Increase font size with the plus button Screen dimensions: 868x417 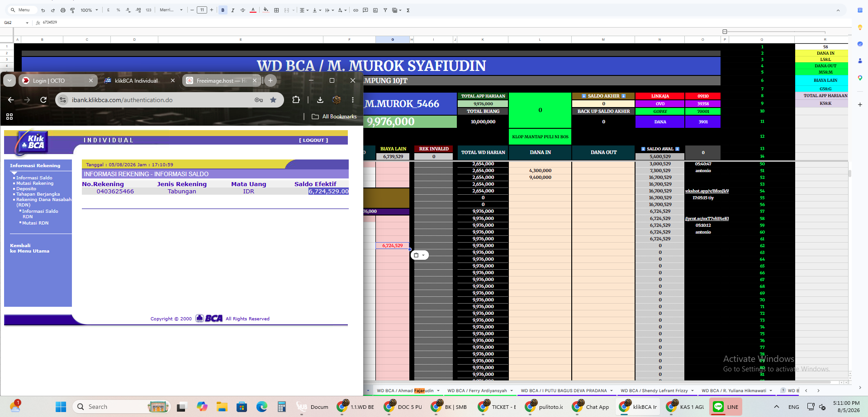(x=211, y=10)
